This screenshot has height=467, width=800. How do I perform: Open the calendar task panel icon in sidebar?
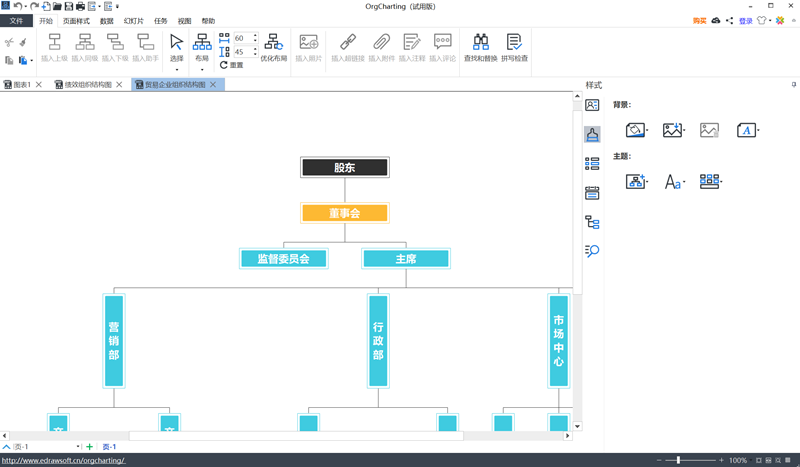pos(592,193)
